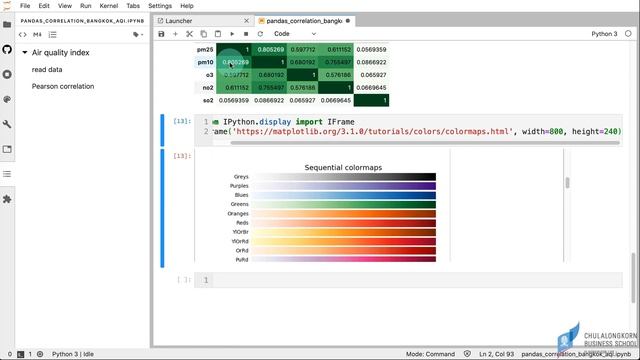
Task: Toggle the code icon in table of contents toolbar
Action: (23, 35)
